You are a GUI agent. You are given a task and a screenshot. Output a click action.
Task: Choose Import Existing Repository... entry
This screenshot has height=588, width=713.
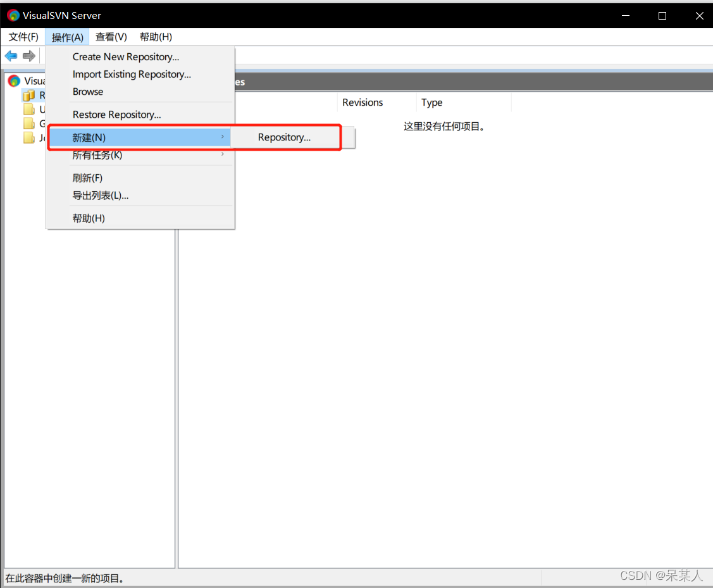(x=140, y=74)
